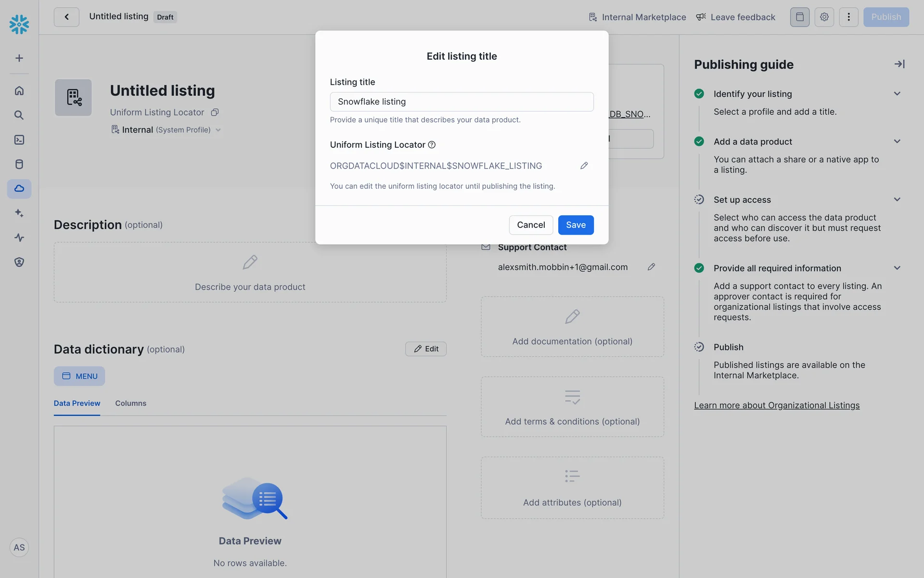Cancel the Edit listing title dialog
This screenshot has height=578, width=924.
531,225
